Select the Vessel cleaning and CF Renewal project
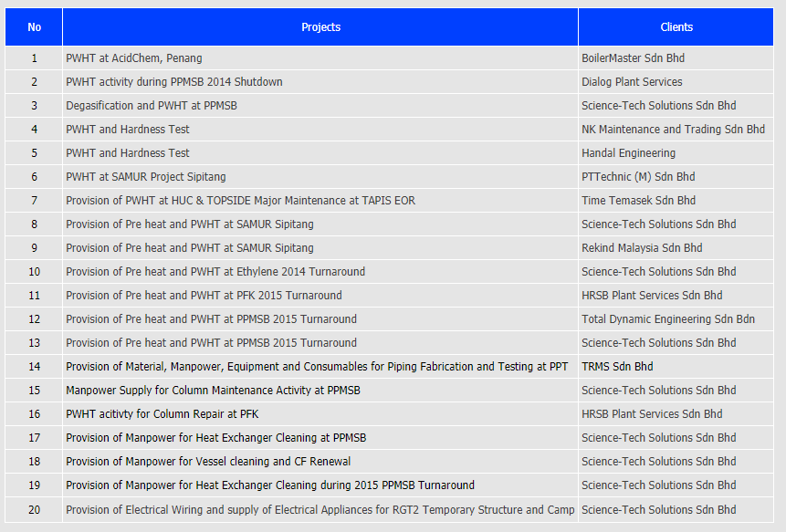 [x=208, y=462]
